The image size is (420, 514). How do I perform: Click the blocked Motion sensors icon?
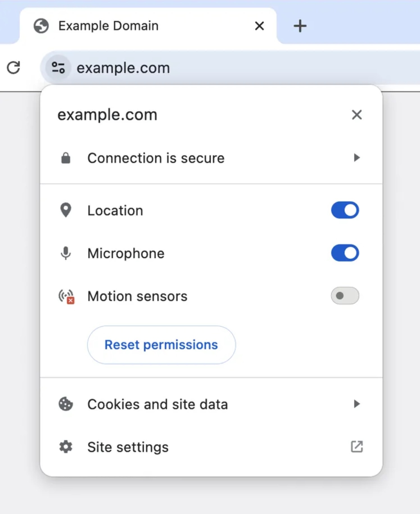66,296
